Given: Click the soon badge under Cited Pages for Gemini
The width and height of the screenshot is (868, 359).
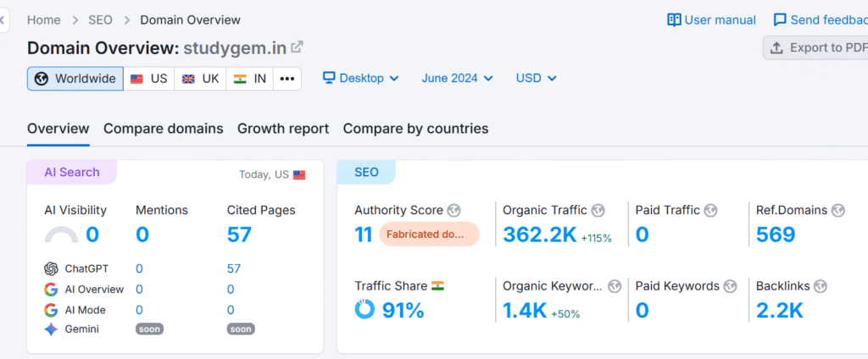Looking at the screenshot, I should [x=241, y=329].
